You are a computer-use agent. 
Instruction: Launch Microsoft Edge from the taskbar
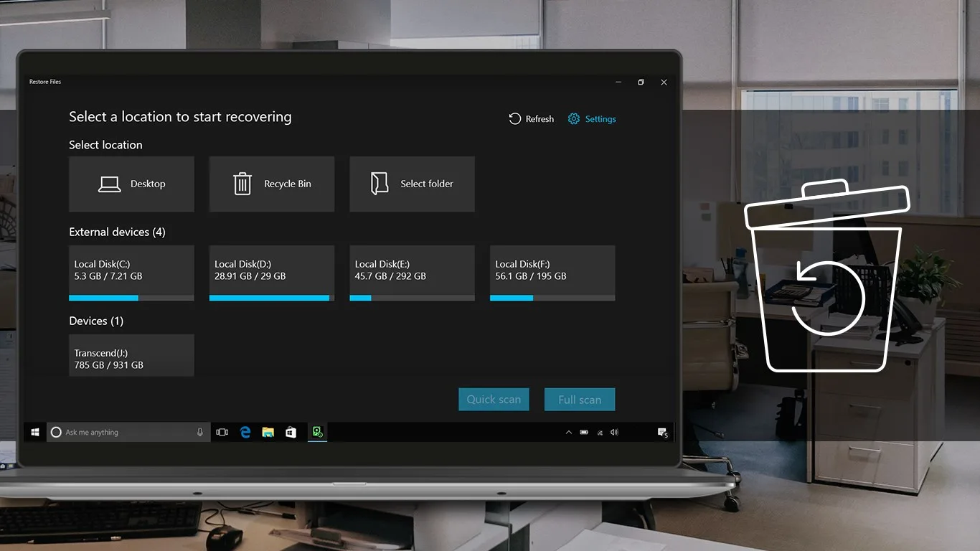coord(245,432)
